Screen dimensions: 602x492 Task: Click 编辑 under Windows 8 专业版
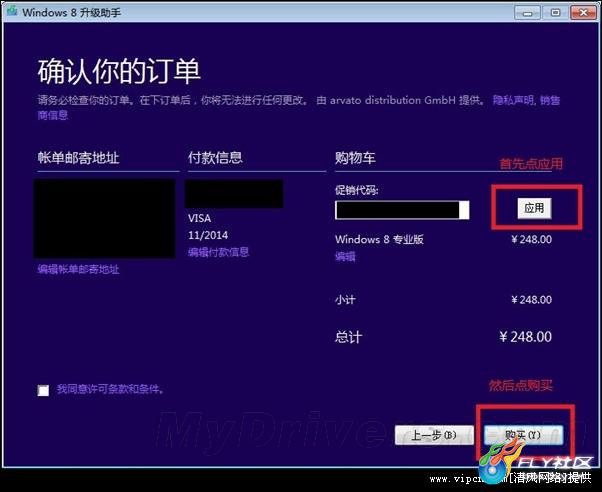tap(345, 256)
